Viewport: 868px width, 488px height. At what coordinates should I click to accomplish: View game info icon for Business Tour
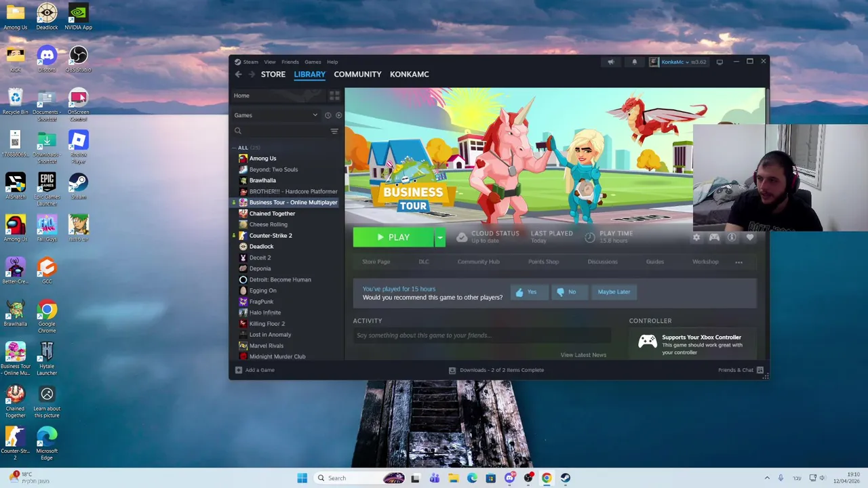click(x=732, y=237)
